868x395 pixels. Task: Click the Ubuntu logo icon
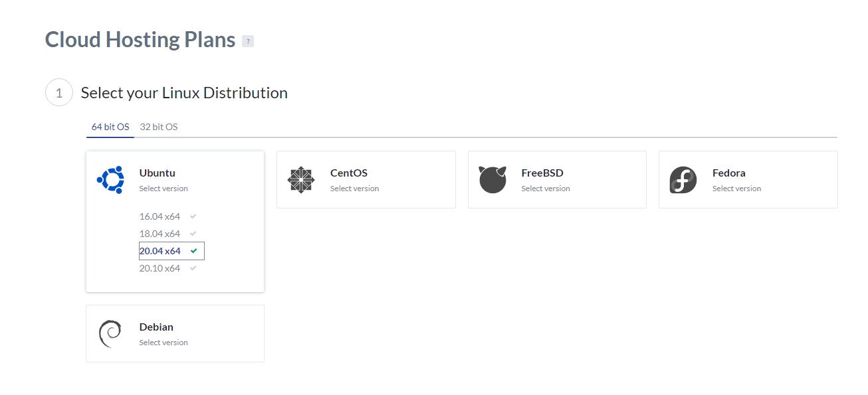[x=110, y=180]
